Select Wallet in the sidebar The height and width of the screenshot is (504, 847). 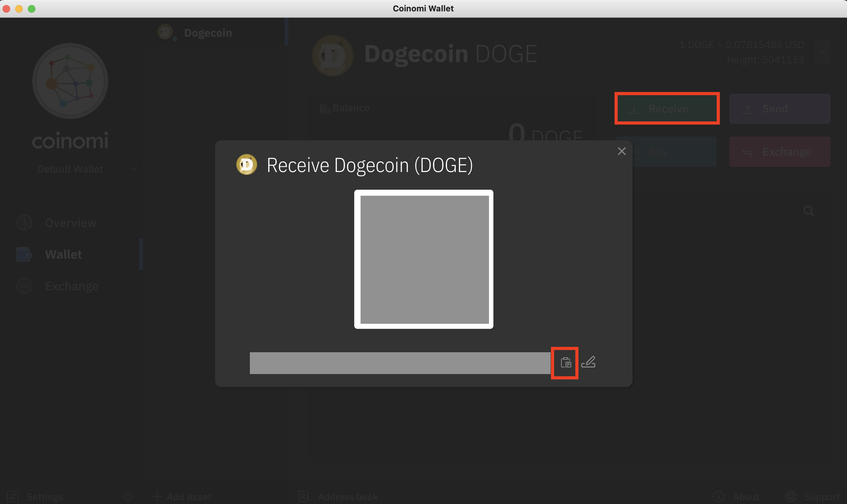click(63, 255)
